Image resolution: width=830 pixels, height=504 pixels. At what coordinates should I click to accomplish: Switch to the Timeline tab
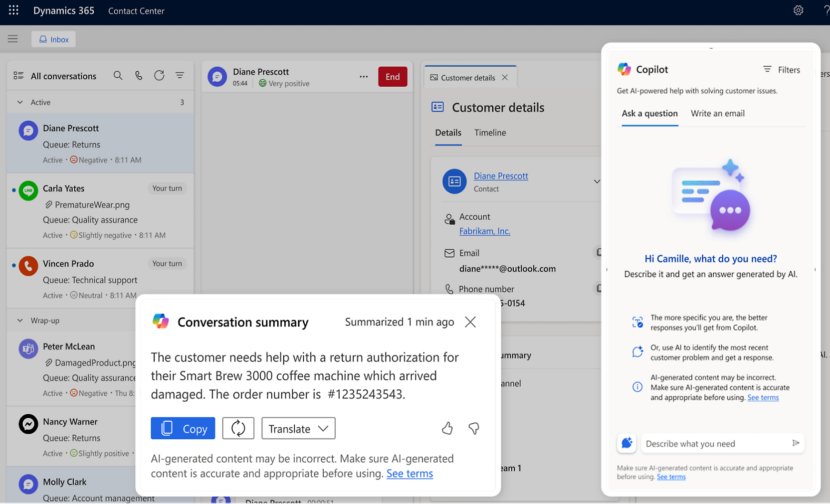490,133
